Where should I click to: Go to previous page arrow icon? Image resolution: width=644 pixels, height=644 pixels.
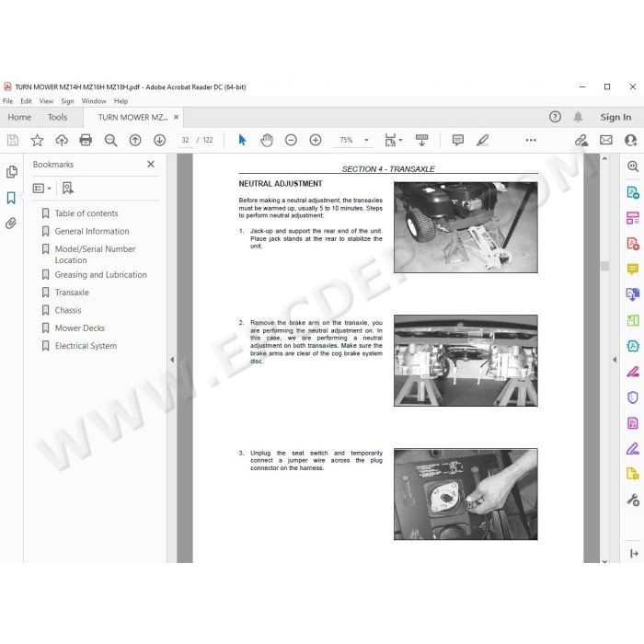pyautogui.click(x=135, y=140)
